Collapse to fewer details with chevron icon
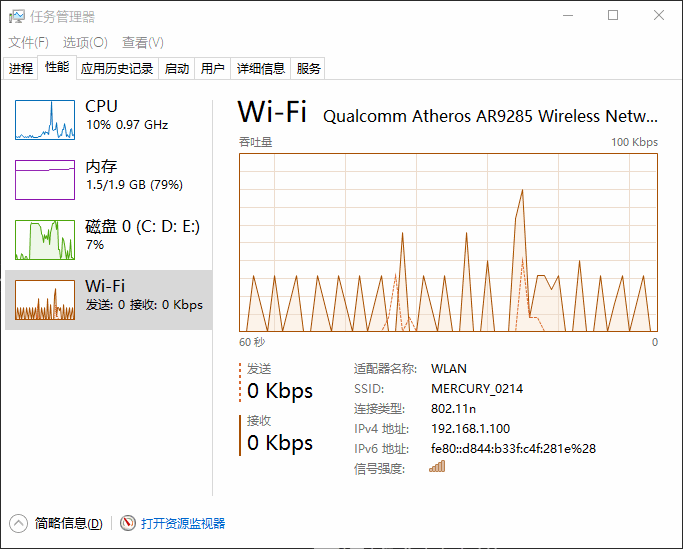Image resolution: width=683 pixels, height=549 pixels. coord(19,523)
